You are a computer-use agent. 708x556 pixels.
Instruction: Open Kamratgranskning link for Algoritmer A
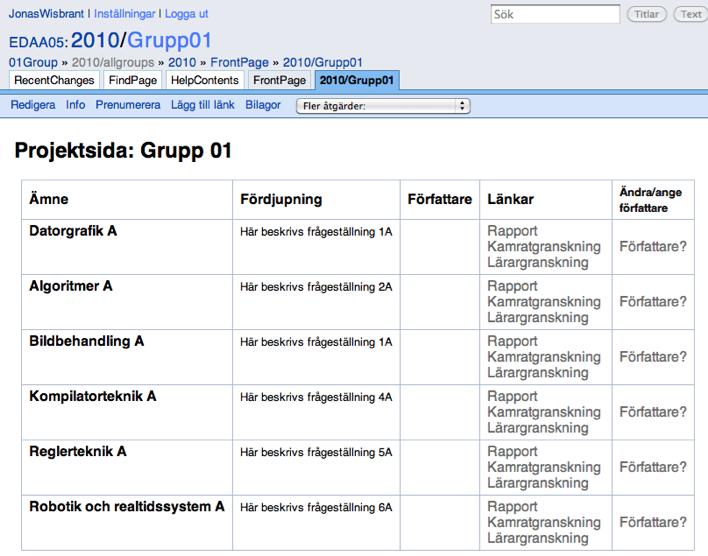coord(544,302)
